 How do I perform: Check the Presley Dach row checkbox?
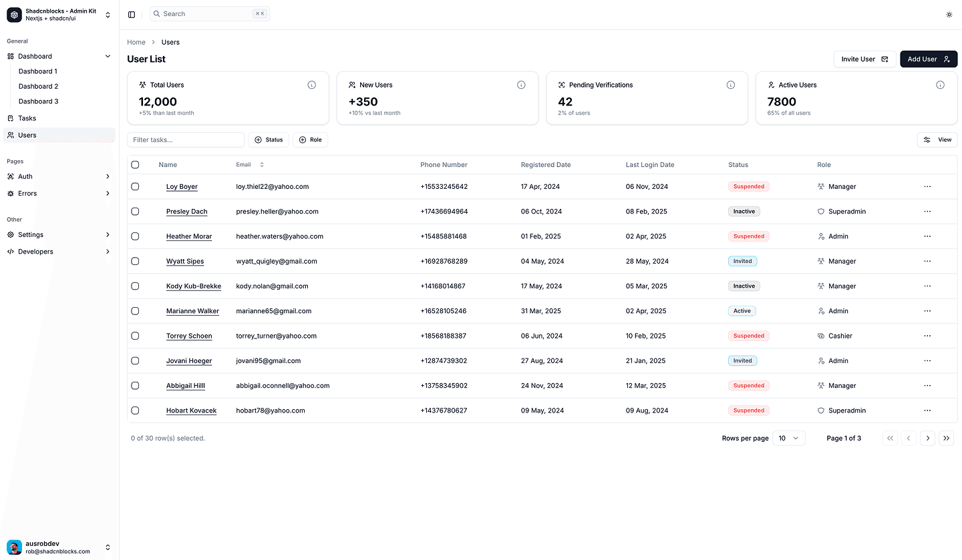point(135,212)
